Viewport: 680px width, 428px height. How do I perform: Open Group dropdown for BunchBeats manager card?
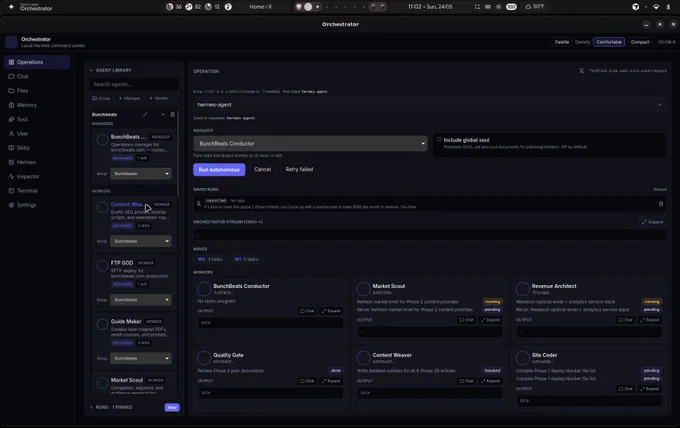[x=141, y=173]
